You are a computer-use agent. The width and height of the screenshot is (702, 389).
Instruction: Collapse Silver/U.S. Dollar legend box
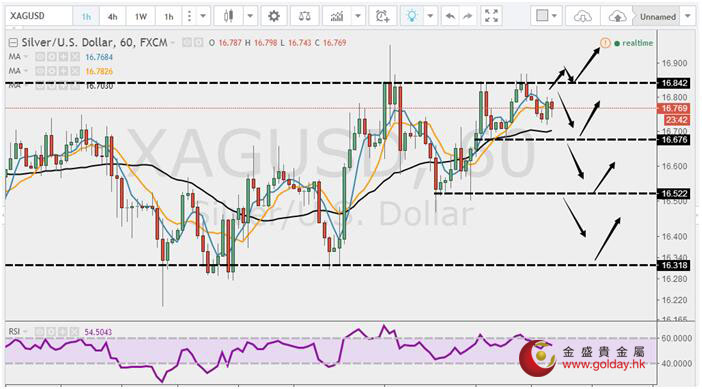(13, 43)
